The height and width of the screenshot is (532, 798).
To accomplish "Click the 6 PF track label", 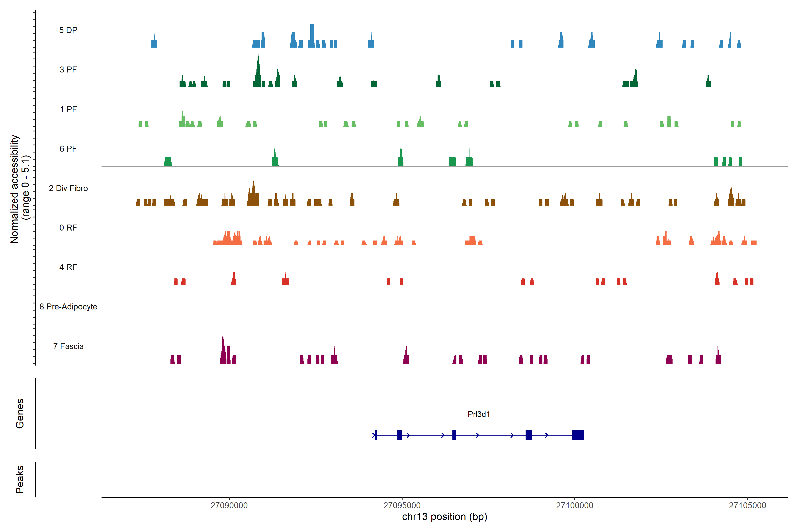I will (68, 149).
